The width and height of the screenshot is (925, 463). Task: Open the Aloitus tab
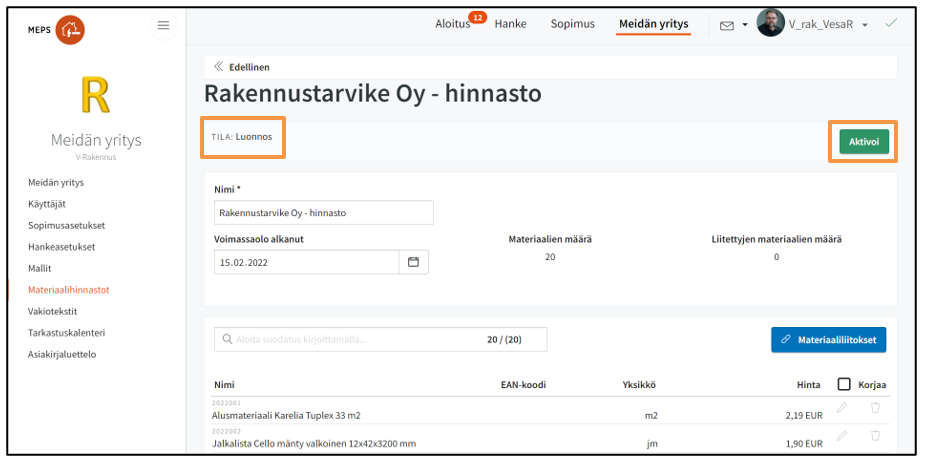coord(452,24)
